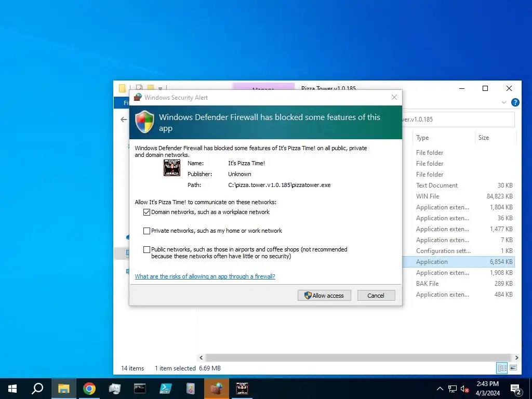Switch to Pizza Tower taskbar icon
This screenshot has height=399, width=532.
tap(242, 389)
